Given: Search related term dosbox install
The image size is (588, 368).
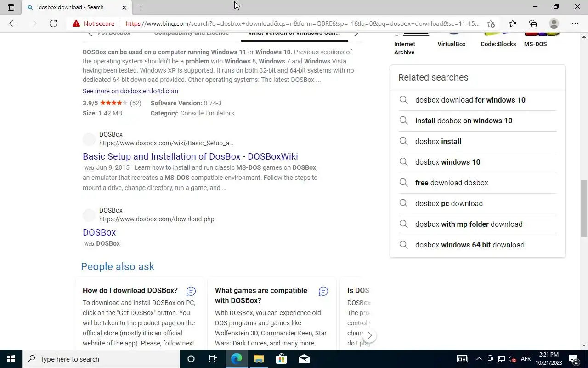Looking at the screenshot, I should coord(478,141).
